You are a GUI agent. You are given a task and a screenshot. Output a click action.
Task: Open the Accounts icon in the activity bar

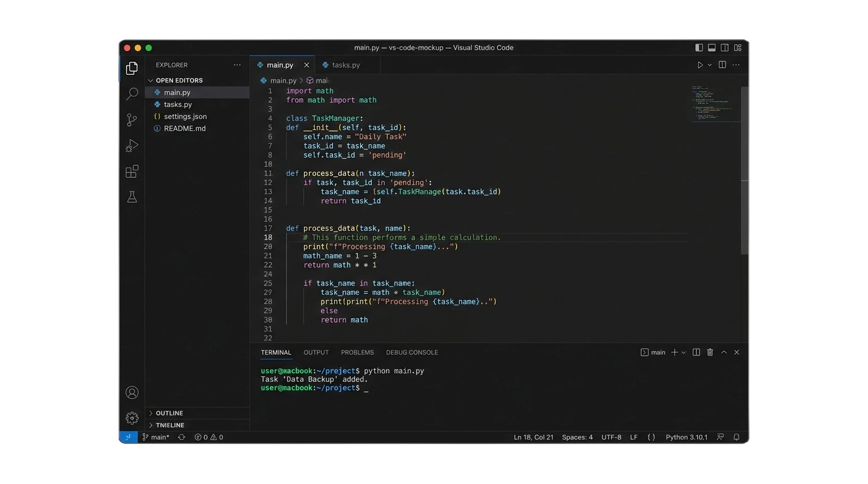(x=132, y=392)
